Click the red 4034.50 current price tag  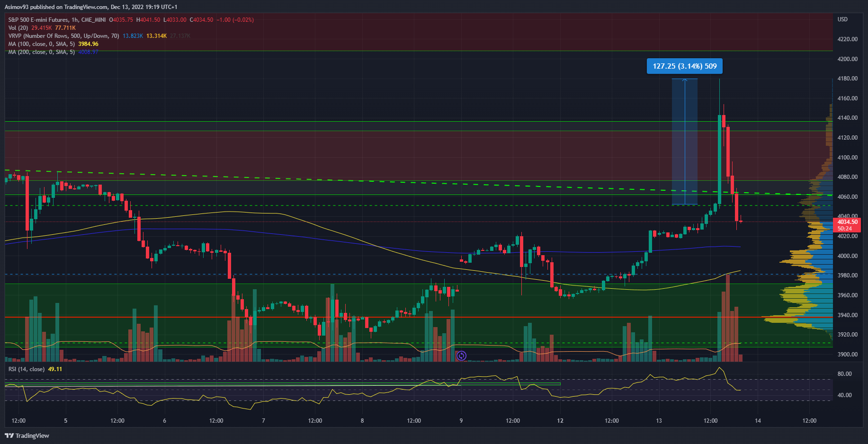coord(847,222)
